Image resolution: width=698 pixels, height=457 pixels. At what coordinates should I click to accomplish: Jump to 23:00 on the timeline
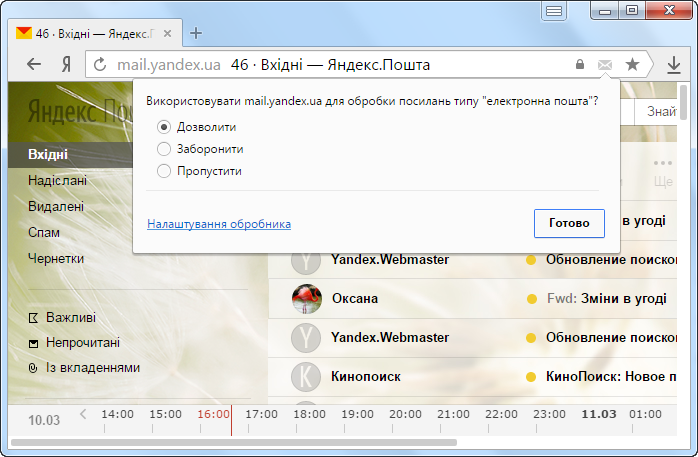coord(549,414)
